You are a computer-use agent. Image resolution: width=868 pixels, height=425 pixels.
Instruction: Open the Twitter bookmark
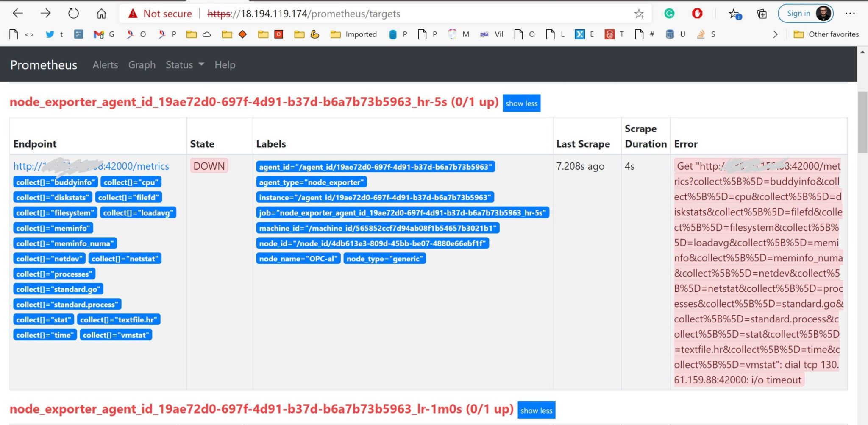[54, 34]
